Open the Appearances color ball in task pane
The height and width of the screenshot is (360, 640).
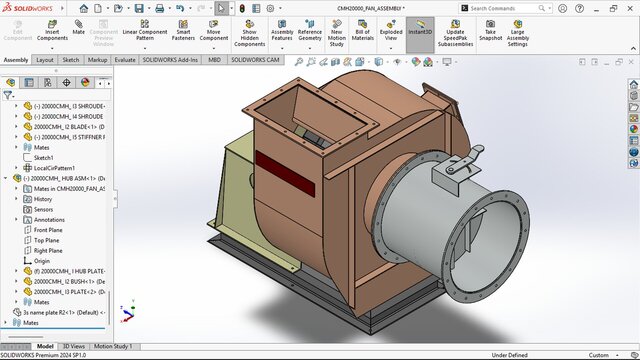click(633, 129)
